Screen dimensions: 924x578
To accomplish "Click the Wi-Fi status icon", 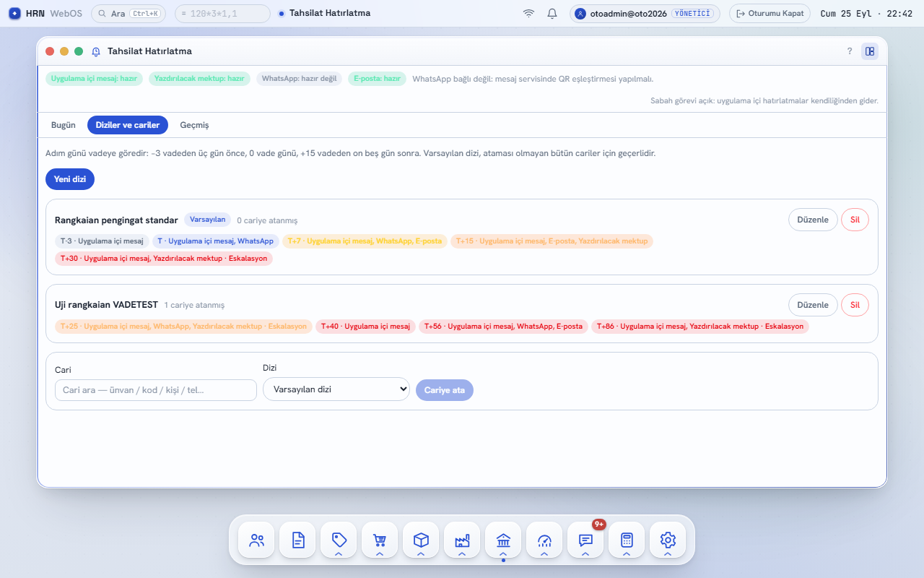I will click(529, 13).
